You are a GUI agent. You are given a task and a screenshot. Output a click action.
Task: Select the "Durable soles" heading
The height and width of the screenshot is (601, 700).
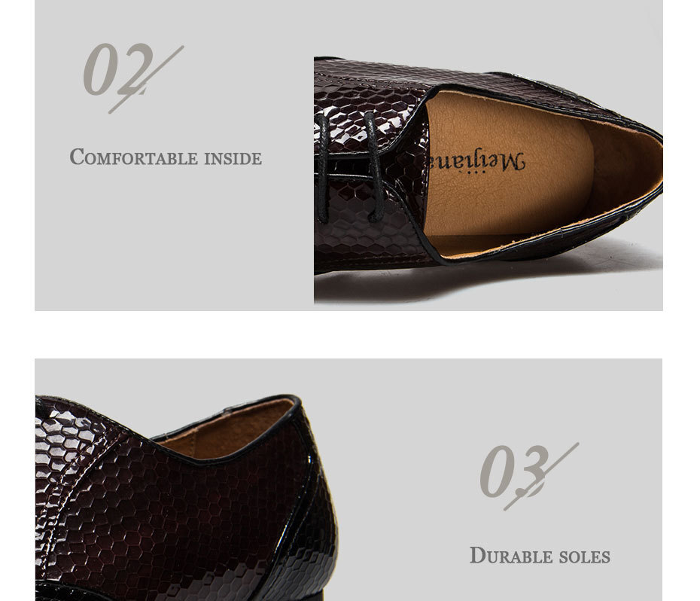click(x=540, y=555)
